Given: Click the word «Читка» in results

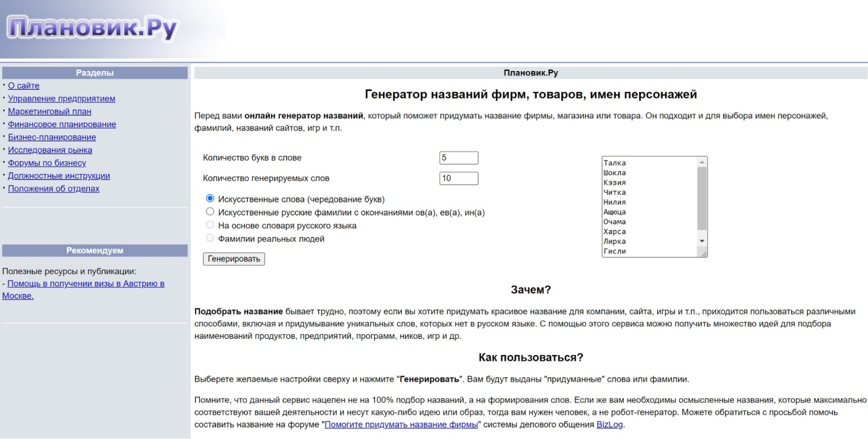Looking at the screenshot, I should pyautogui.click(x=614, y=192).
